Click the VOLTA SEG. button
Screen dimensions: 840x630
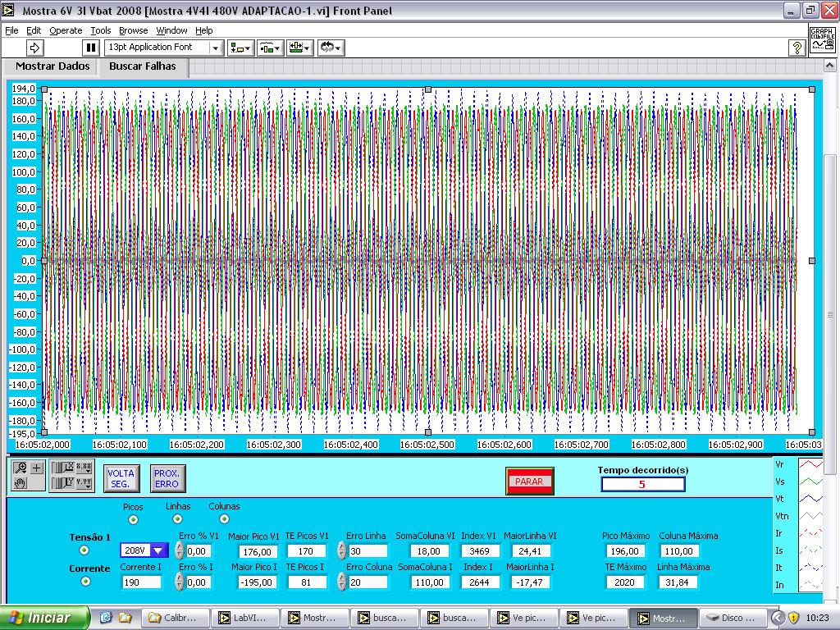pos(121,478)
